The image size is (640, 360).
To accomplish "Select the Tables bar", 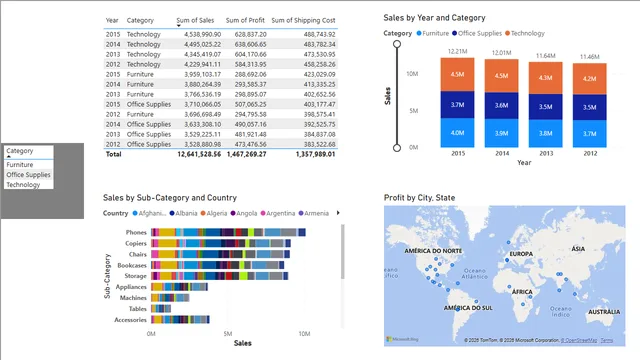I will coord(161,309).
